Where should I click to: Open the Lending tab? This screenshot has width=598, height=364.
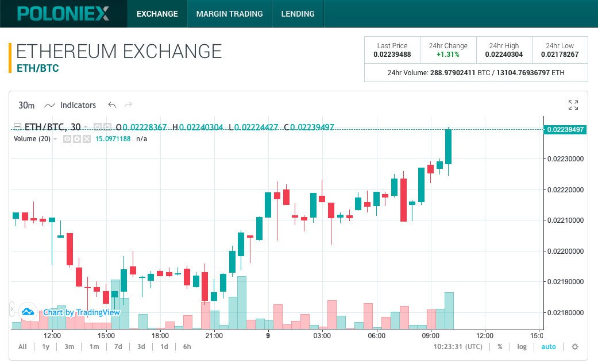(x=298, y=14)
